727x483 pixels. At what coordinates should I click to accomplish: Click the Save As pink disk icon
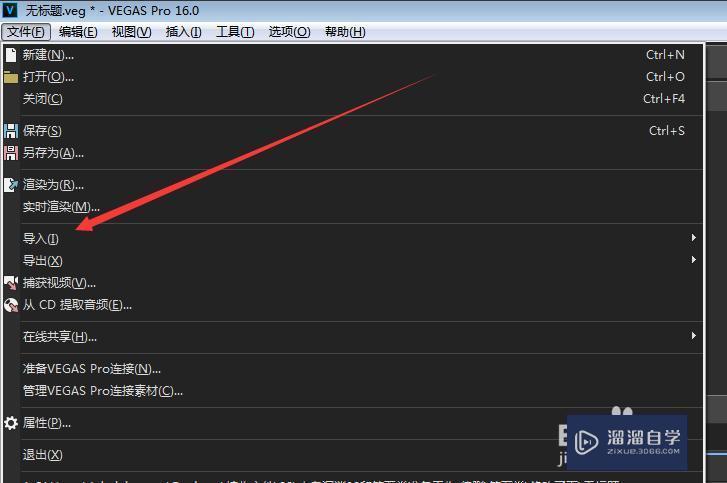(x=11, y=153)
